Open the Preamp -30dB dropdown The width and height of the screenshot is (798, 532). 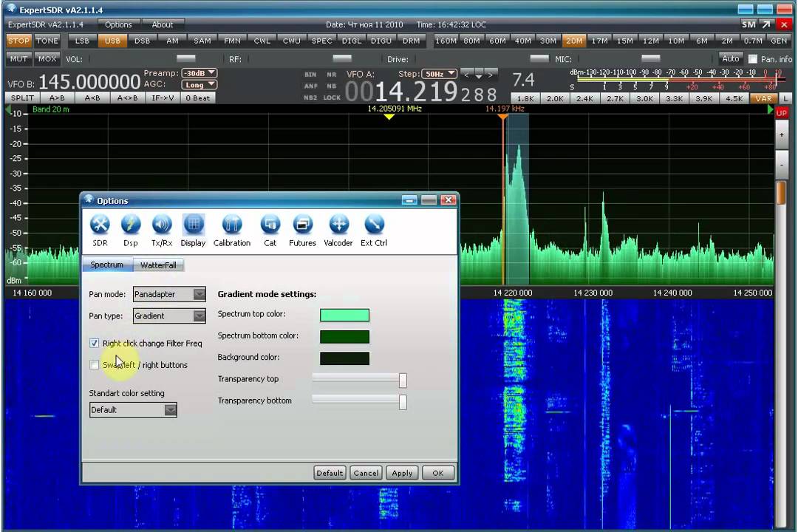199,73
